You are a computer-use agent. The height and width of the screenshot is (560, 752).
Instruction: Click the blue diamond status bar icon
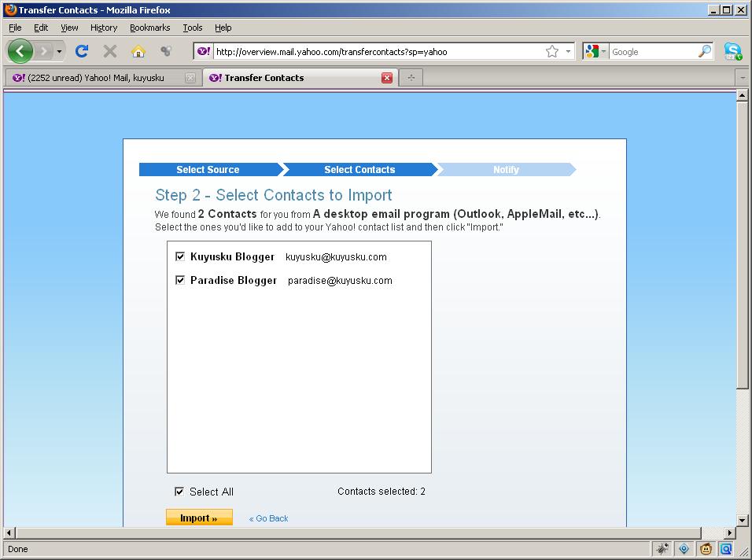[684, 548]
